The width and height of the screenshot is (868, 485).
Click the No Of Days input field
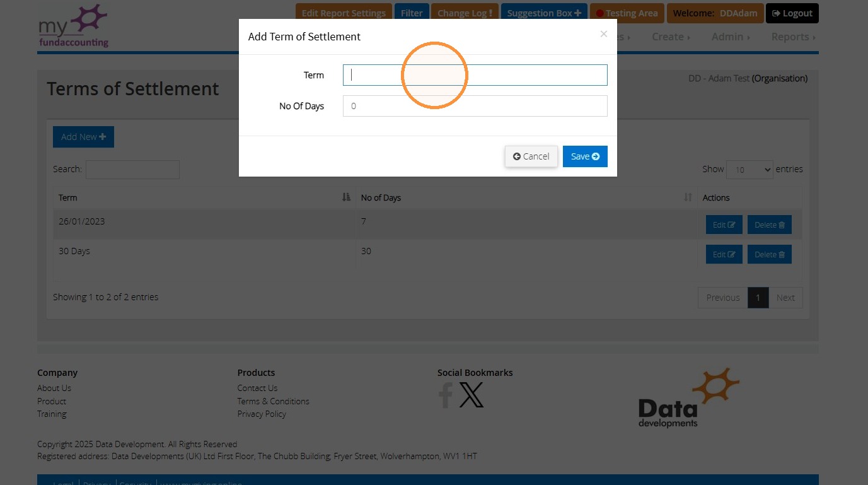coord(475,106)
